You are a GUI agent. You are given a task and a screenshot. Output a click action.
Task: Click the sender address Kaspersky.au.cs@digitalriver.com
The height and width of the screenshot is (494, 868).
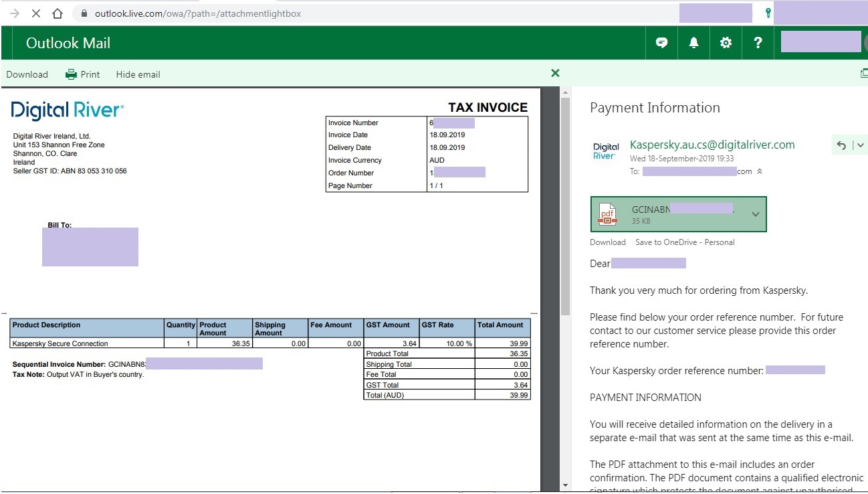[x=712, y=145]
